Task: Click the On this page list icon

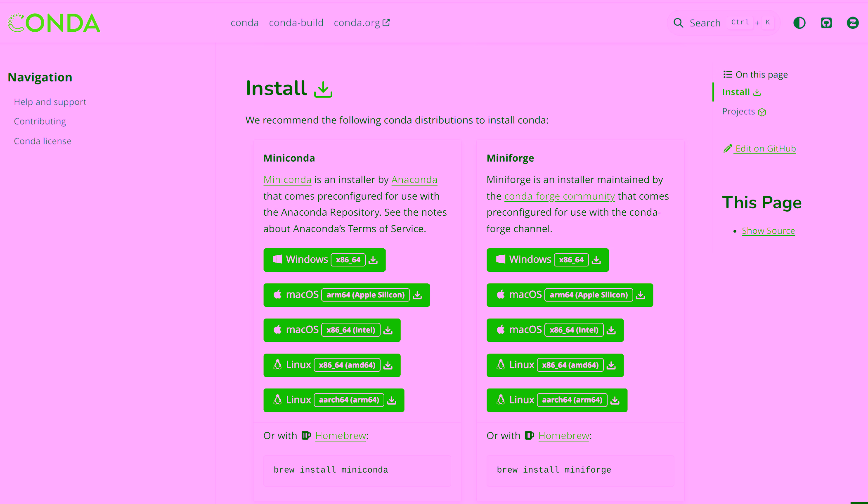Action: coord(728,74)
